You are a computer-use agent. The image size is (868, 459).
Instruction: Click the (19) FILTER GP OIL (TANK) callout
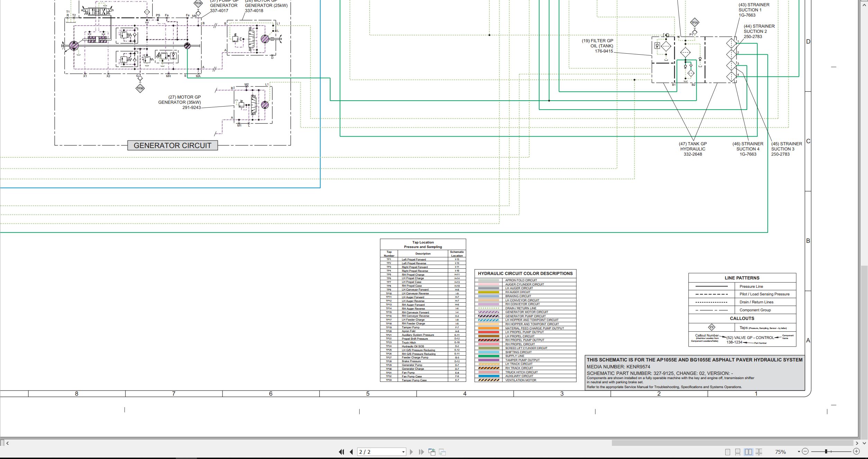click(x=597, y=46)
